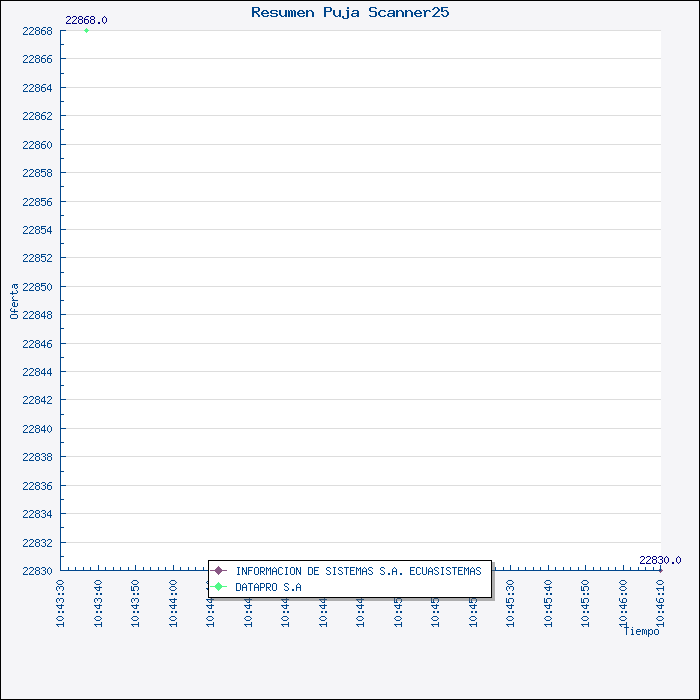Click the purple ECUASISTEMAS legend marker
This screenshot has height=700, width=700.
(x=219, y=571)
